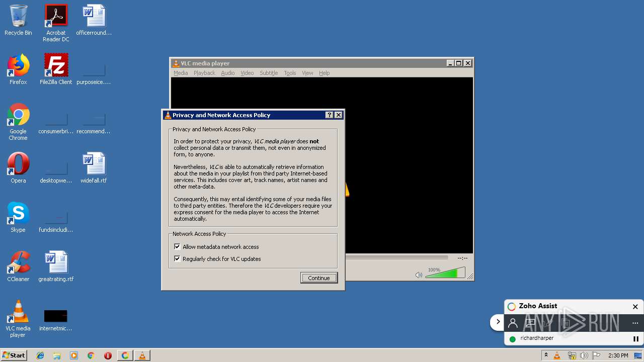Select the internetmic file icon

[x=56, y=320]
